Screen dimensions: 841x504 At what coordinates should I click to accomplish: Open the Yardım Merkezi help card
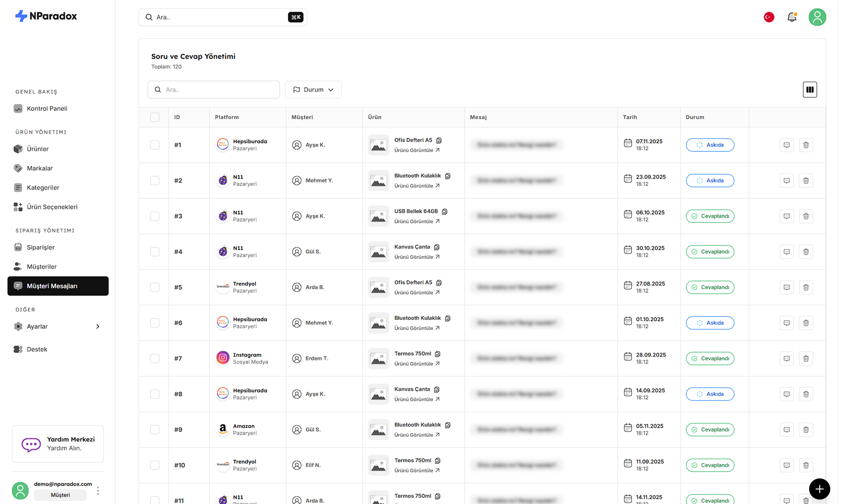[x=58, y=444]
